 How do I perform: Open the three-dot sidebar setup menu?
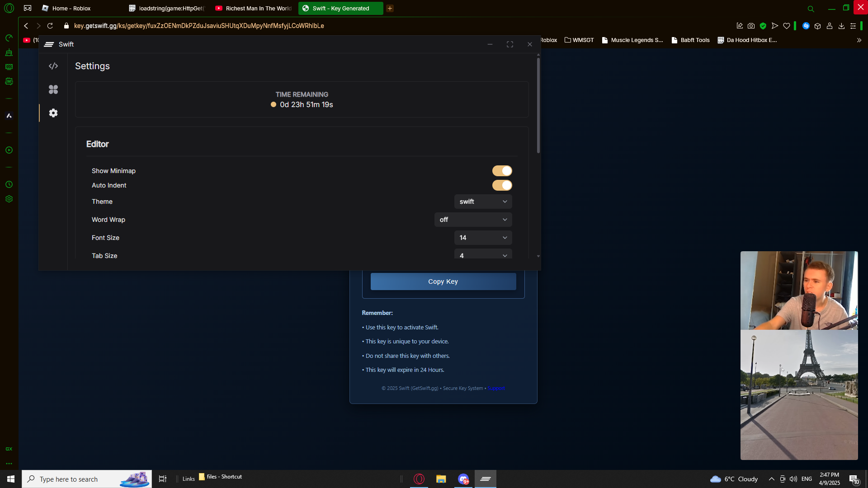point(9,464)
